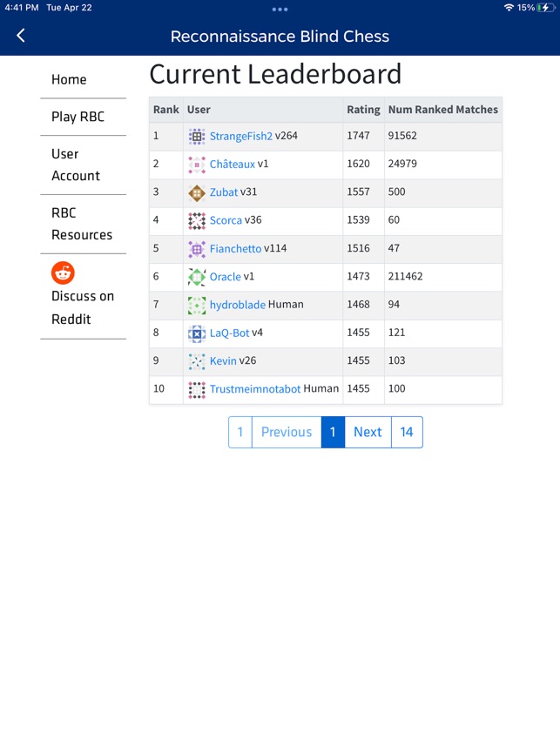Viewport: 560px width, 747px height.
Task: Tap the three-dot multitasking control at top
Action: pyautogui.click(x=280, y=10)
